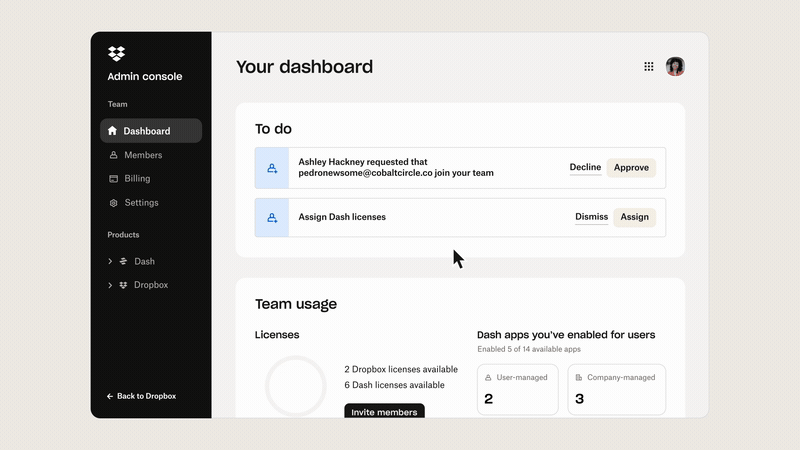
Task: Assign Dash licenses
Action: 634,217
